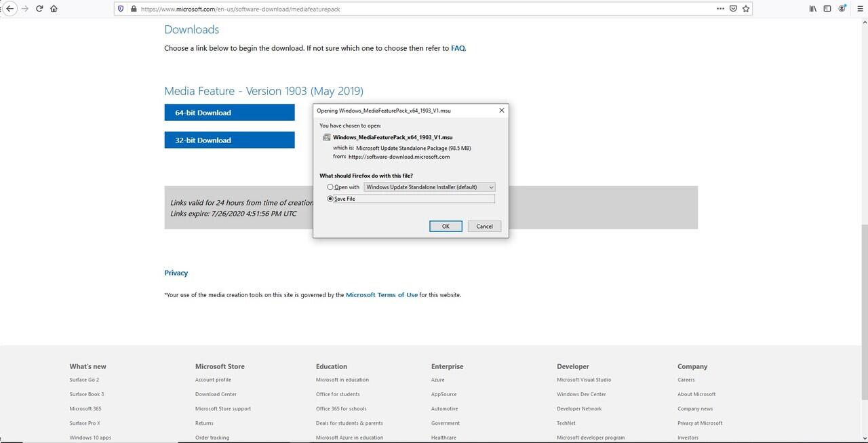This screenshot has width=868, height=443.
Task: Open Azure link under Enterprise
Action: click(x=438, y=380)
